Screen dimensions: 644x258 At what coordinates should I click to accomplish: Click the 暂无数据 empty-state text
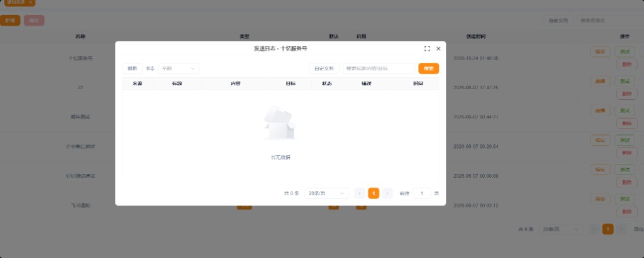(280, 158)
